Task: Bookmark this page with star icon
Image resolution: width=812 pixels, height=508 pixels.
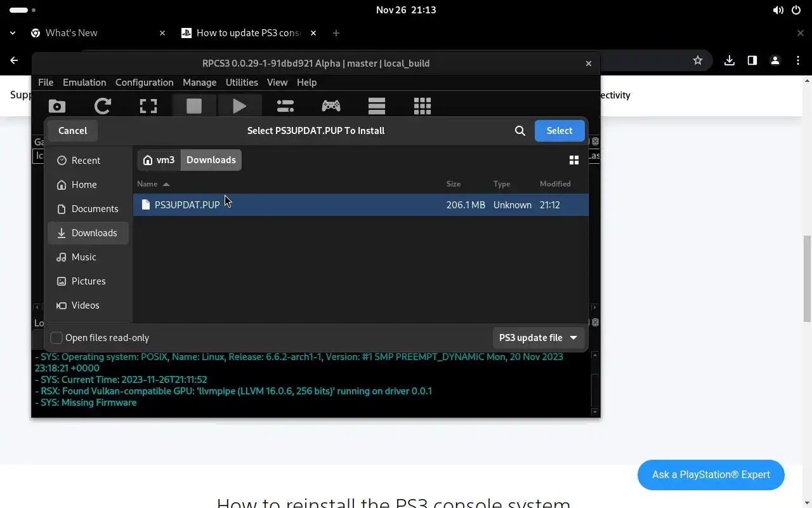Action: point(698,60)
